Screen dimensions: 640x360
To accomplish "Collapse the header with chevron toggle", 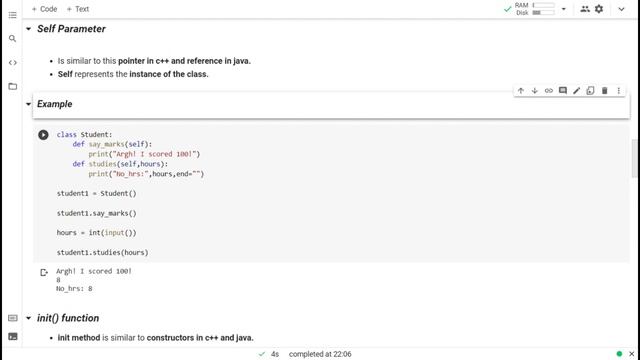I will point(621,9).
